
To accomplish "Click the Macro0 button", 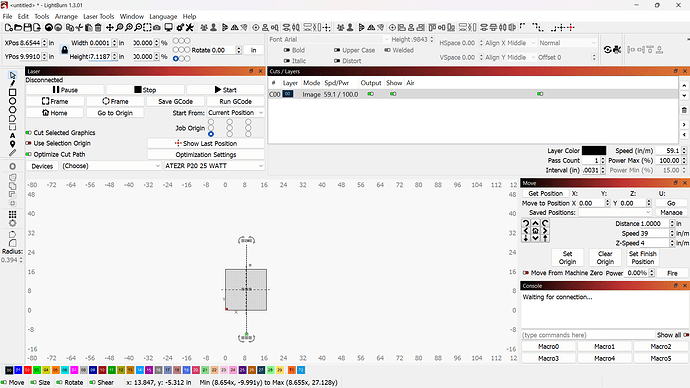I will tap(548, 346).
